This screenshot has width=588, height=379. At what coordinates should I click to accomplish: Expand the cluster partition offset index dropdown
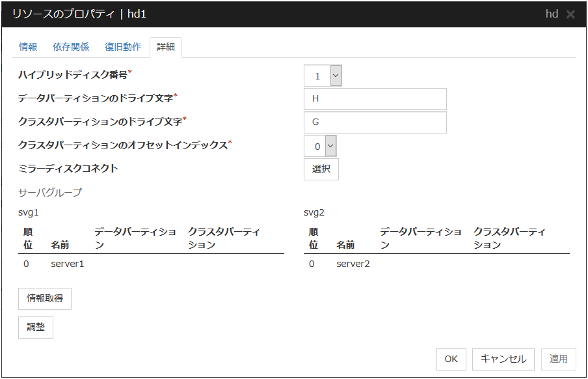(320, 146)
